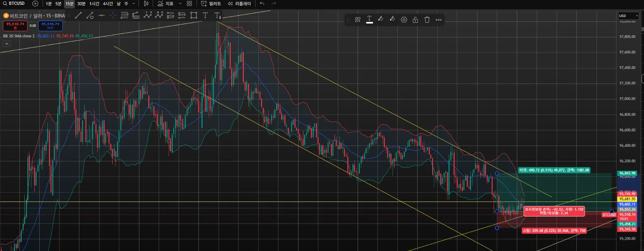Click the 포지션보유 손익 position info label

click(554, 211)
